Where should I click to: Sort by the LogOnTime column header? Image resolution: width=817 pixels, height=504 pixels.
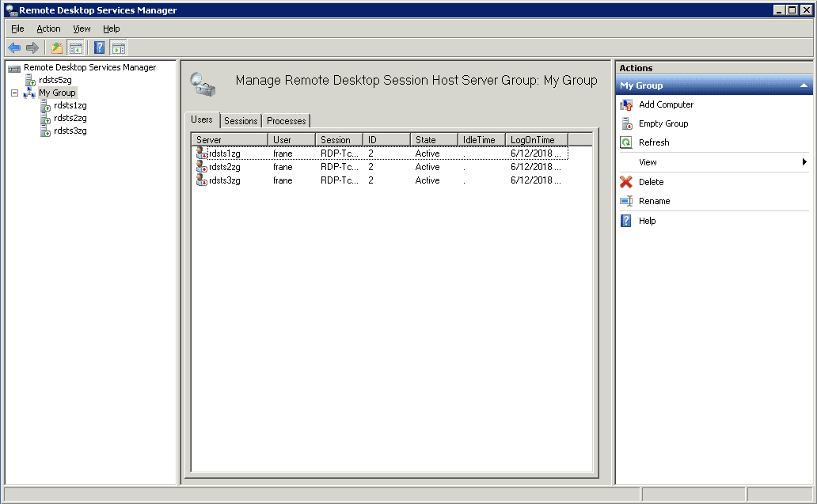(537, 140)
